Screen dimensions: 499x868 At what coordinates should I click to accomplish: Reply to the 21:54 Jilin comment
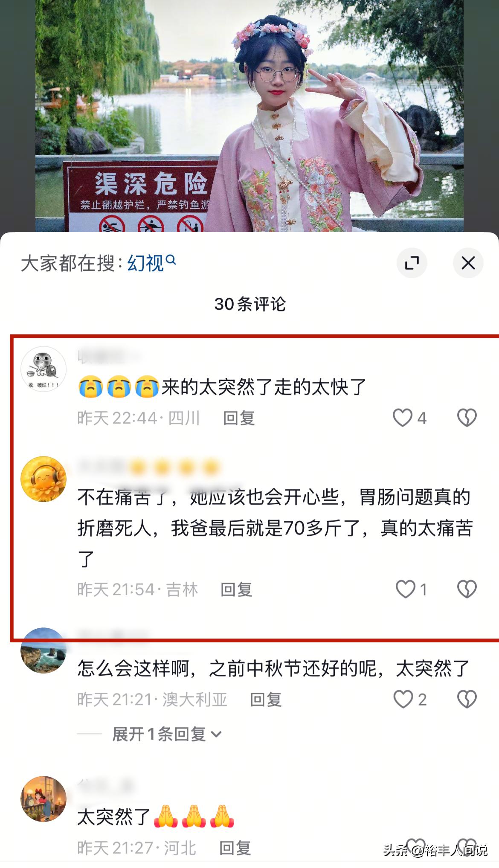tap(236, 590)
